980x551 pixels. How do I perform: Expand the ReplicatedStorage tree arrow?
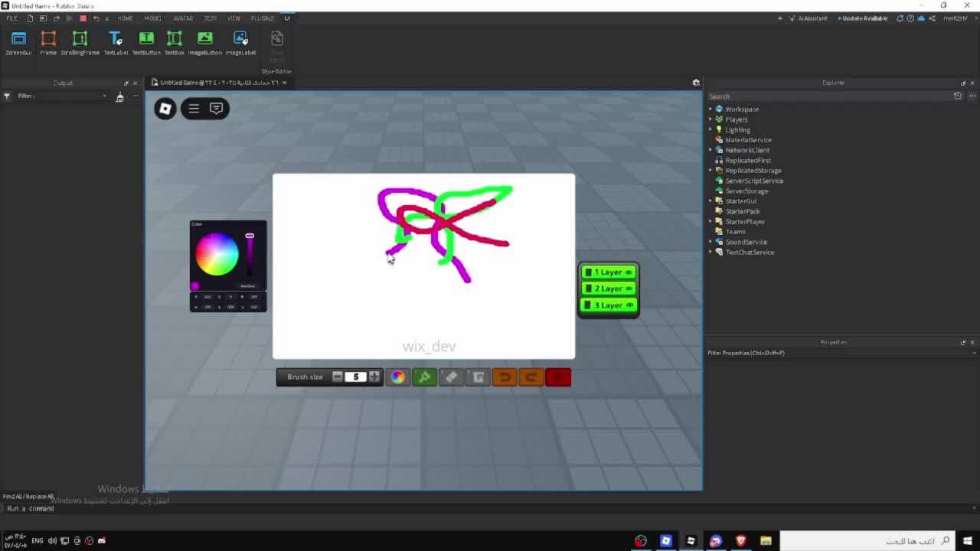[710, 171]
